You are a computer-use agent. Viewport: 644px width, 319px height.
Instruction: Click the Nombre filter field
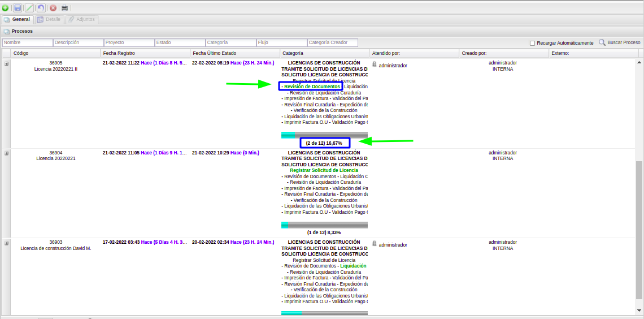click(x=28, y=42)
